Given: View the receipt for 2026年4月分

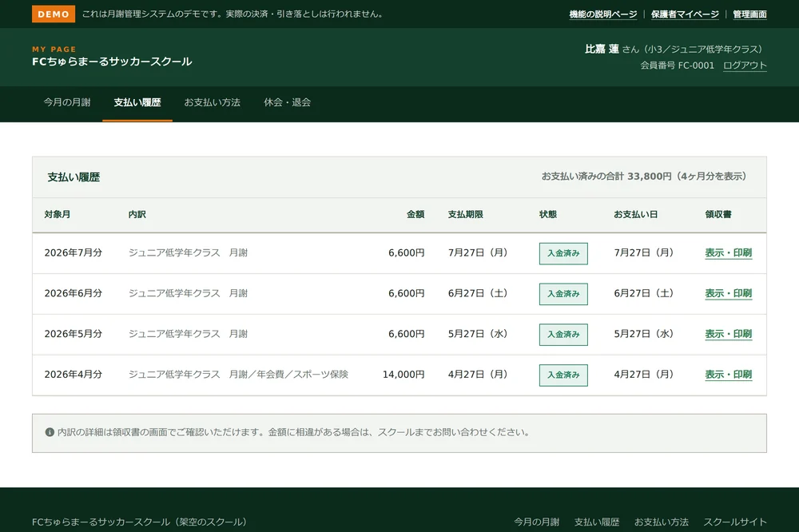Looking at the screenshot, I should click(x=728, y=375).
